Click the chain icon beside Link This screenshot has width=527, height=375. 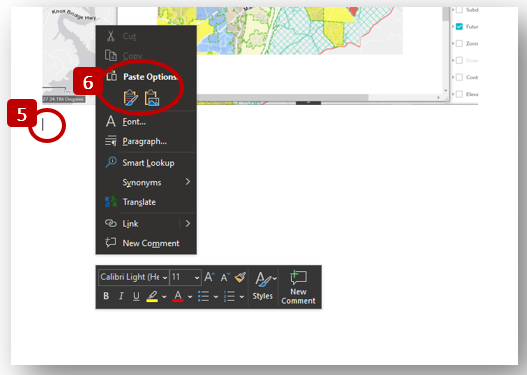111,223
